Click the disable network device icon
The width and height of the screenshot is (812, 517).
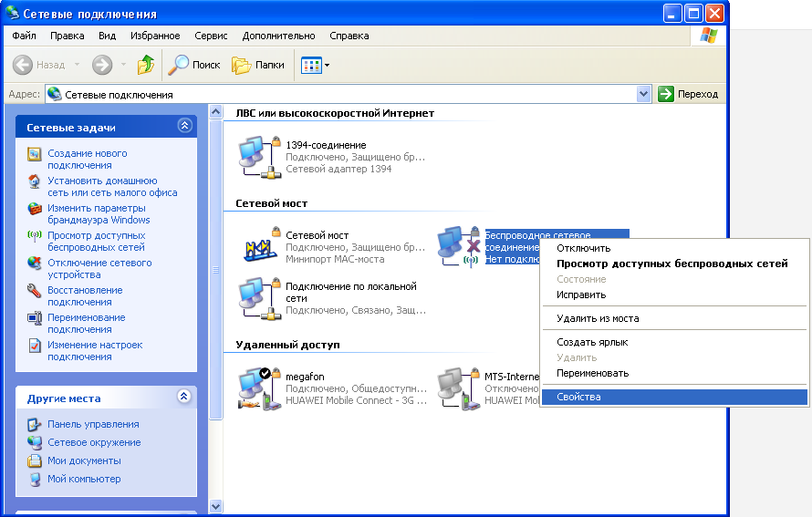tap(34, 264)
